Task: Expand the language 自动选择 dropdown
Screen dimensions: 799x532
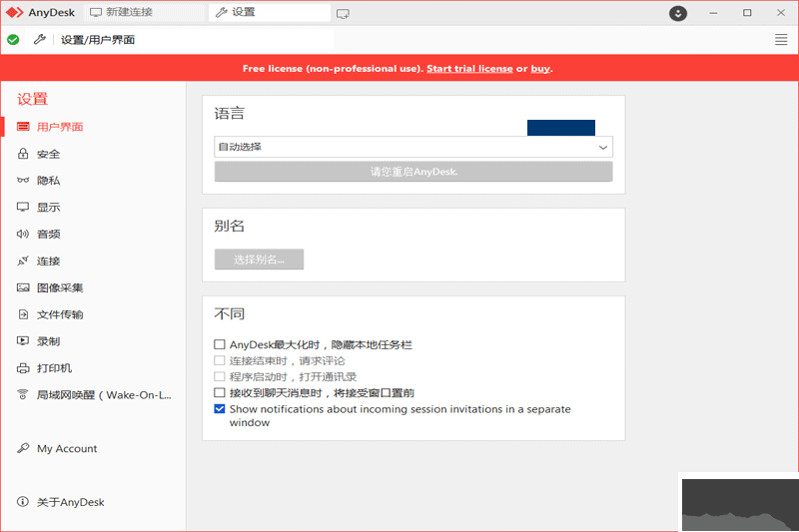Action: 413,147
